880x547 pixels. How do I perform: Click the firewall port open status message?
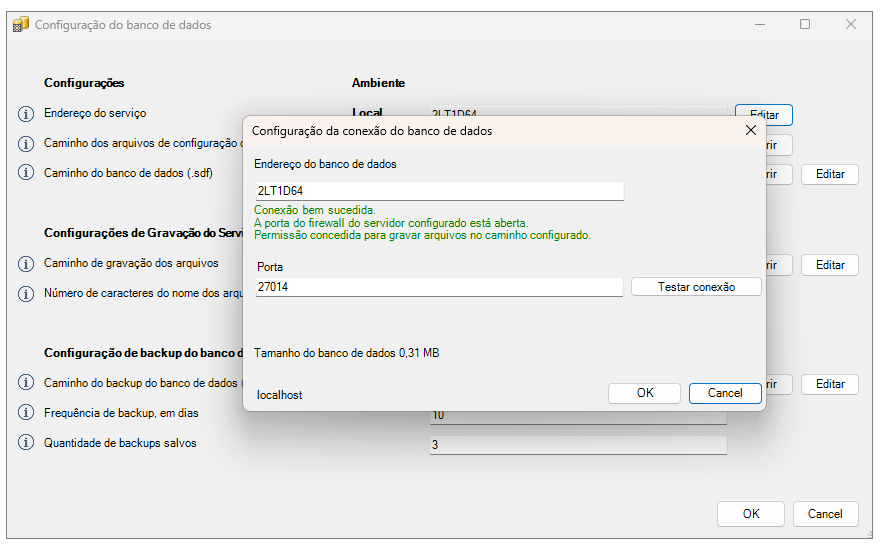[x=391, y=223]
